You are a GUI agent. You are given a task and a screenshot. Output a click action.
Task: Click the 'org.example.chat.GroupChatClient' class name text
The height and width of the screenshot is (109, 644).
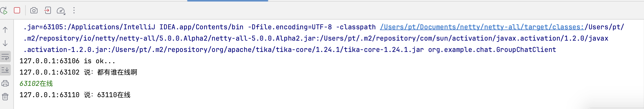tap(492, 50)
